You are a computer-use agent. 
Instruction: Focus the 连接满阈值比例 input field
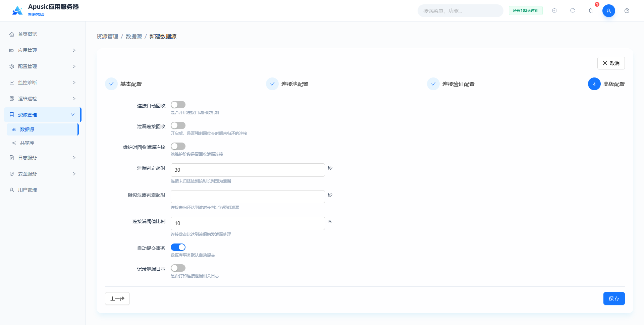tap(248, 223)
